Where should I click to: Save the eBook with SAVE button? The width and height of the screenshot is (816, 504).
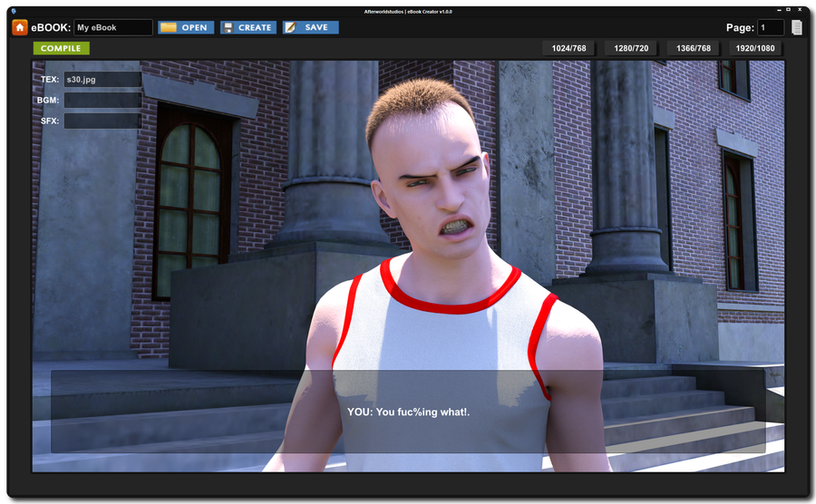(311, 27)
